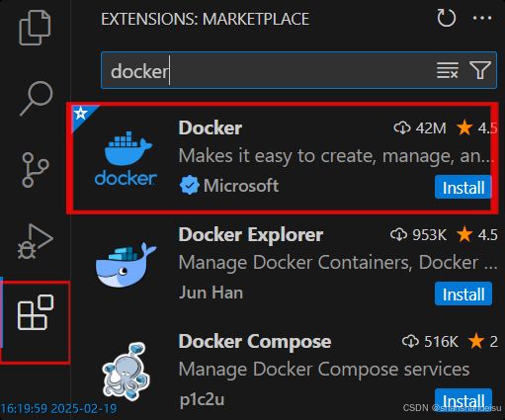Click the Docker Explorer whale icon
Screen dimensions: 505x420
tap(126, 265)
